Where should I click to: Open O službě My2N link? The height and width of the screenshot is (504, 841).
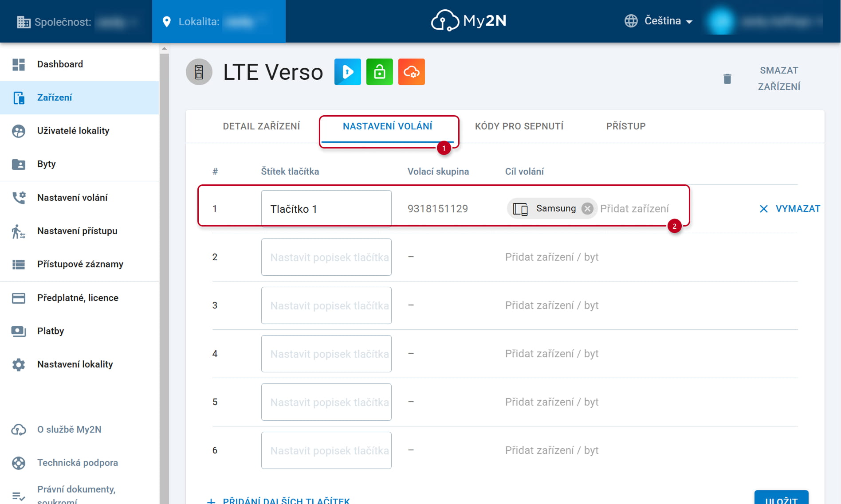click(x=69, y=430)
